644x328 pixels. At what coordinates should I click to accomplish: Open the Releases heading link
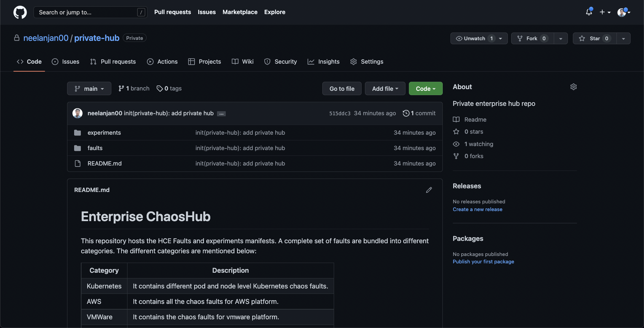(467, 186)
